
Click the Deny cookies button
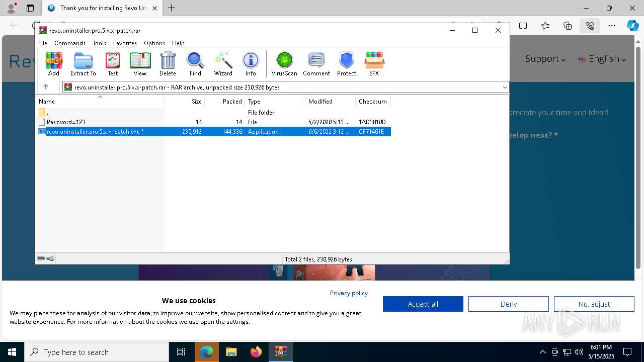[509, 304]
